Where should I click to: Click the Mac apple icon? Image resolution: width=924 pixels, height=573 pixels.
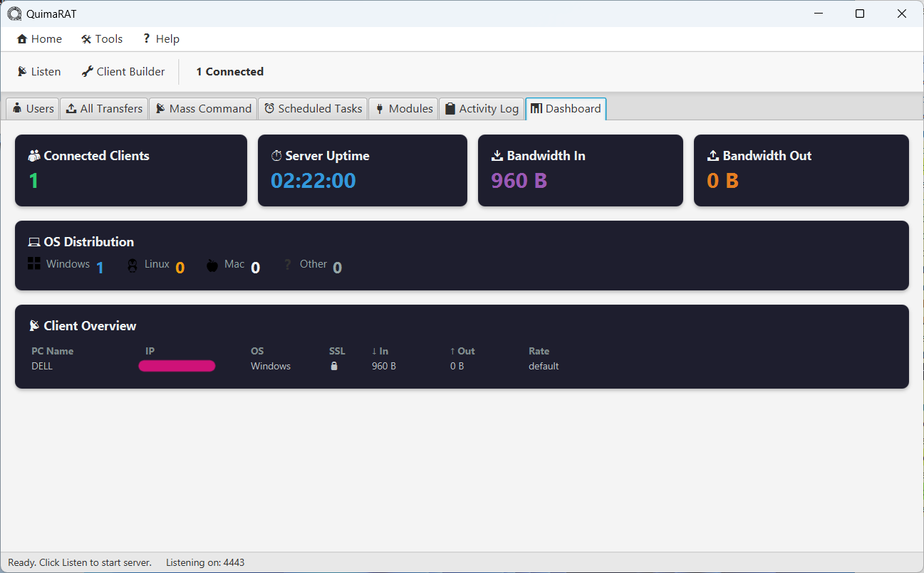point(212,265)
